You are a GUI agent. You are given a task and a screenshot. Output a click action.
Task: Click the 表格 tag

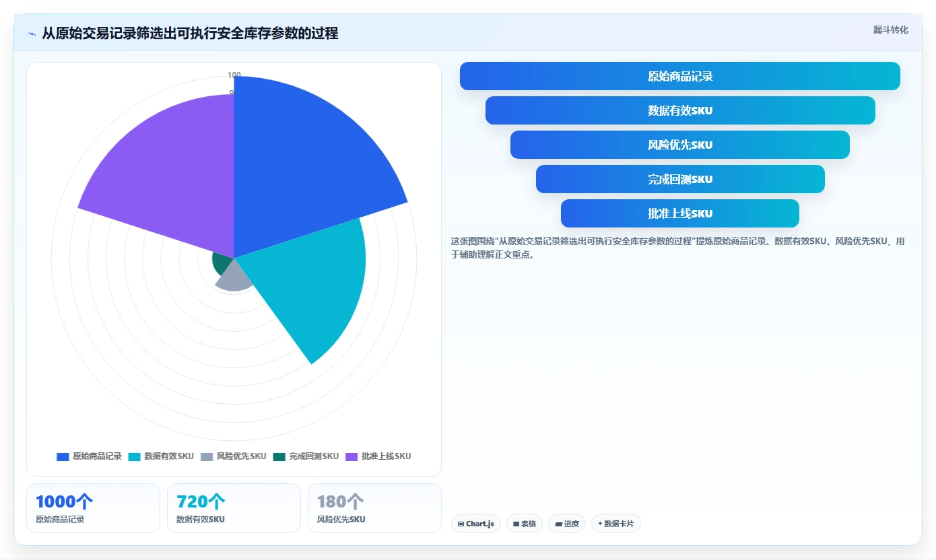525,524
